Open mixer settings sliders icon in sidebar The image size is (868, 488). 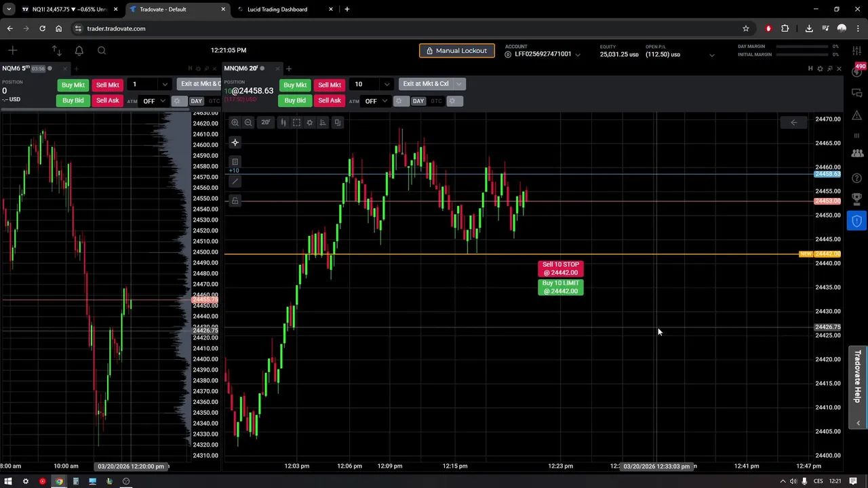pyautogui.click(x=857, y=51)
